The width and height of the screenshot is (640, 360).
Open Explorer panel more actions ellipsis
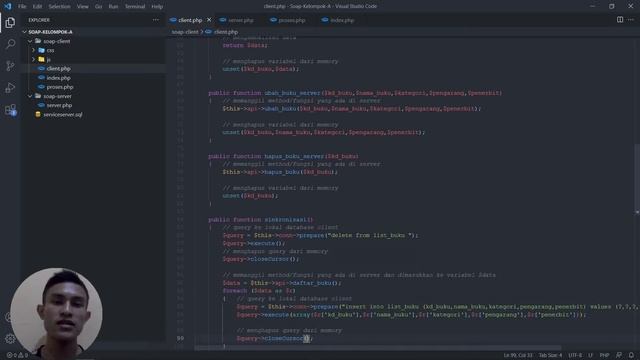pos(156,20)
